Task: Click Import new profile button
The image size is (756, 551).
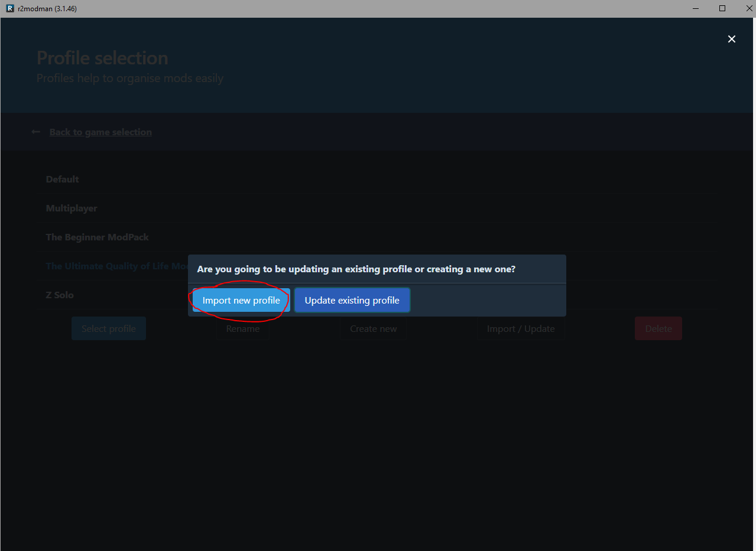Action: click(x=241, y=300)
